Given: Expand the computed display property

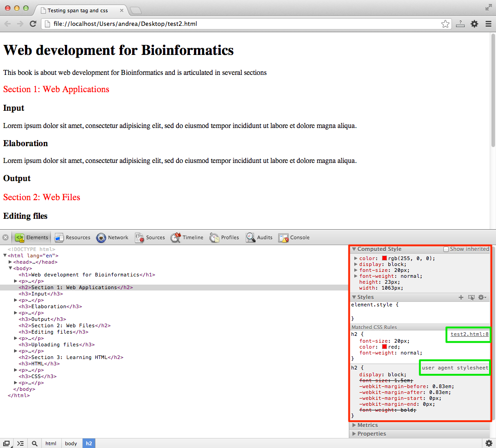Looking at the screenshot, I should [356, 264].
